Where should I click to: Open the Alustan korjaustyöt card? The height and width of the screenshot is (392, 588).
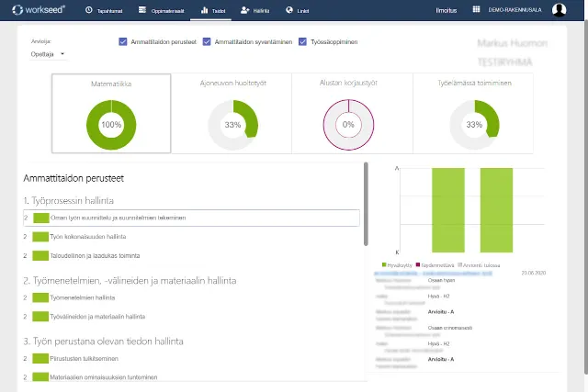348,113
